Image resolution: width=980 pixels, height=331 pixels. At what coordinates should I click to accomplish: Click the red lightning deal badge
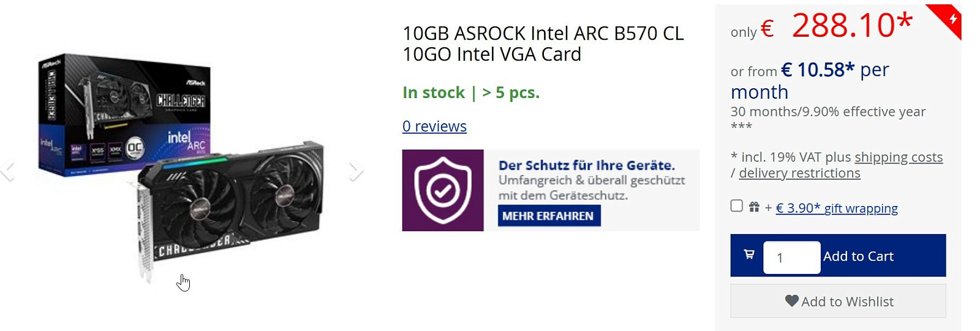pos(947,20)
